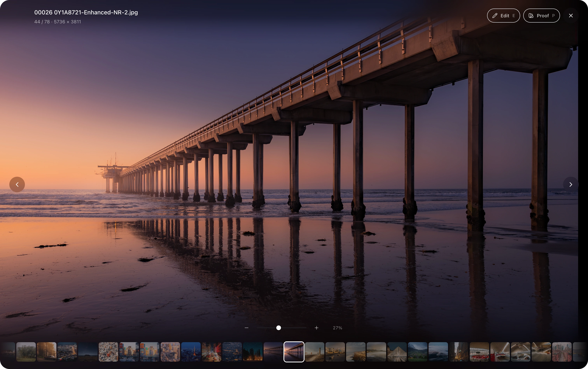Select the skyscraper street with flag thumbnail
The image size is (588, 369).
click(459, 352)
